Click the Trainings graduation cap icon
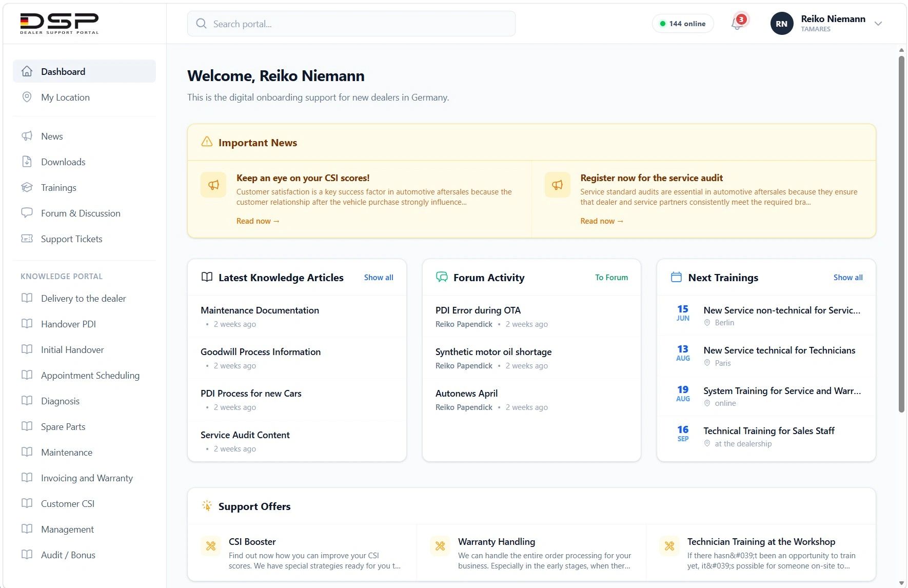The width and height of the screenshot is (908, 588). pos(27,187)
